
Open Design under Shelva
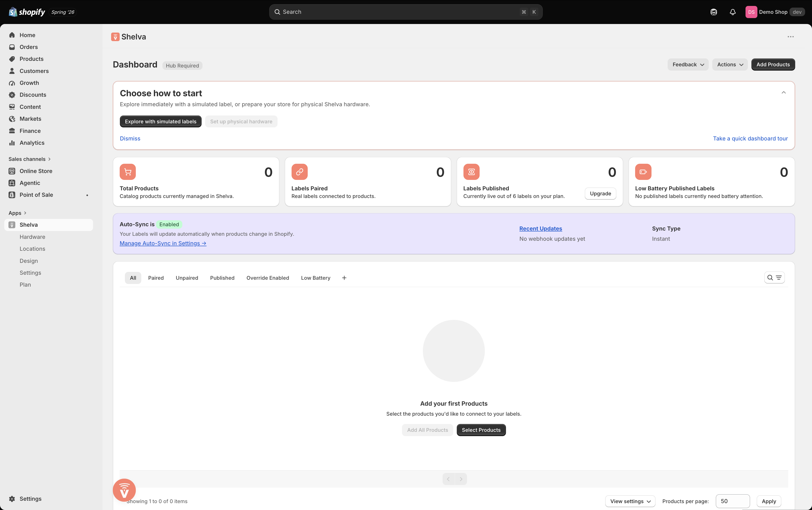(x=29, y=261)
